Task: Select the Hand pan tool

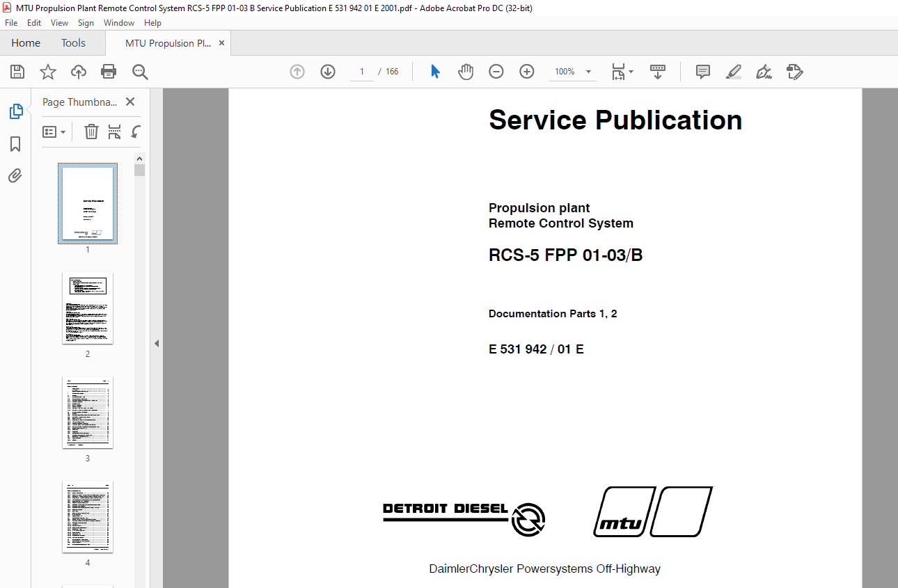Action: [x=466, y=72]
